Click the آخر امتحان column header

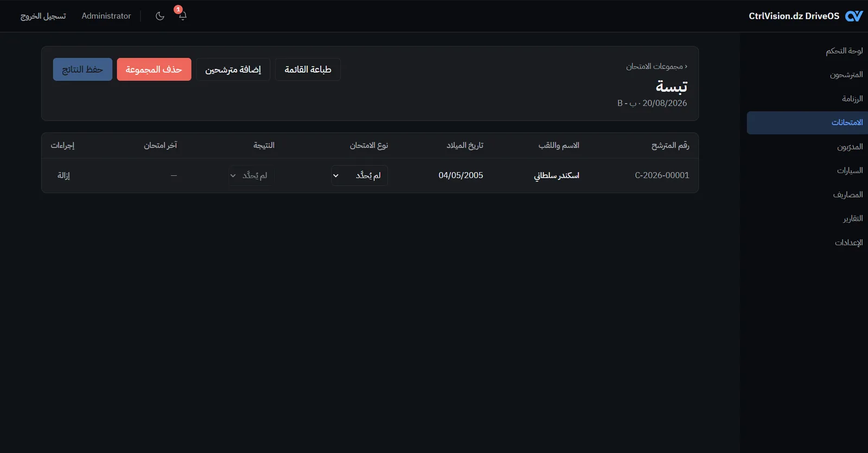(x=161, y=145)
